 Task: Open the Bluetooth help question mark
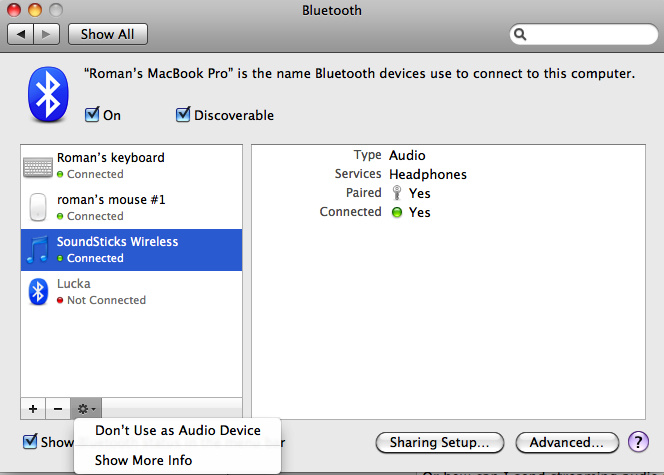tap(638, 442)
